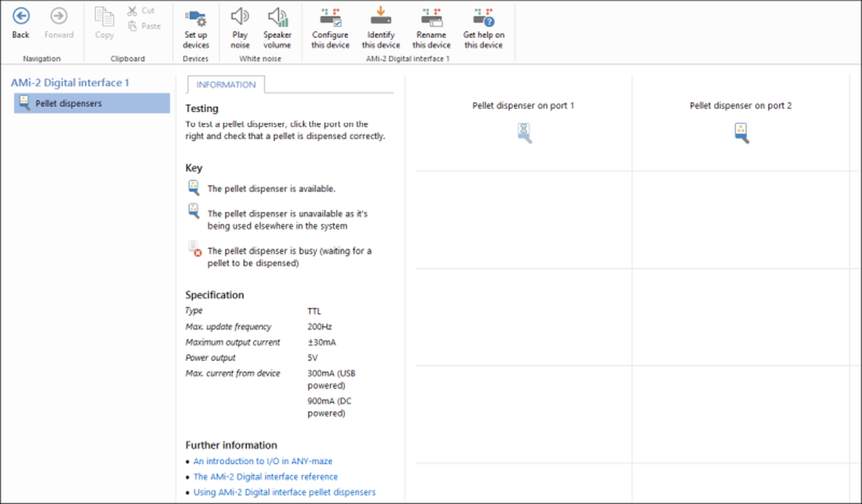This screenshot has height=504, width=862.
Task: Click Configure this device
Action: tap(330, 29)
